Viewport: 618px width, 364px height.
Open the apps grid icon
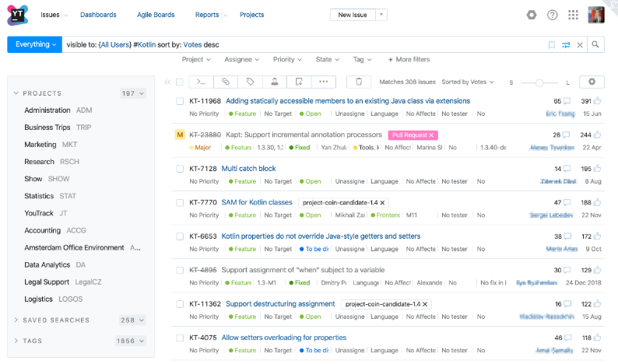[x=574, y=15]
